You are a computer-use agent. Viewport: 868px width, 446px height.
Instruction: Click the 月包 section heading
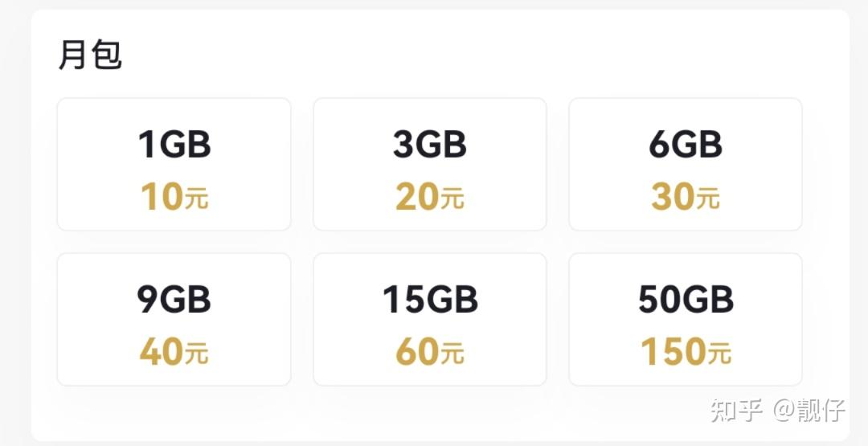(x=90, y=55)
